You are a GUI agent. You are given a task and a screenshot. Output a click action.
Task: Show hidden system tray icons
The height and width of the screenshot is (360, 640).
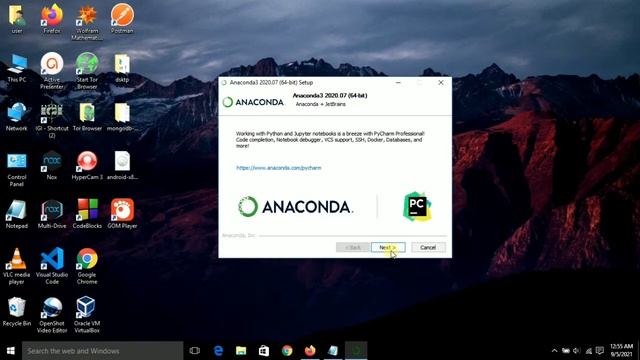(554, 351)
